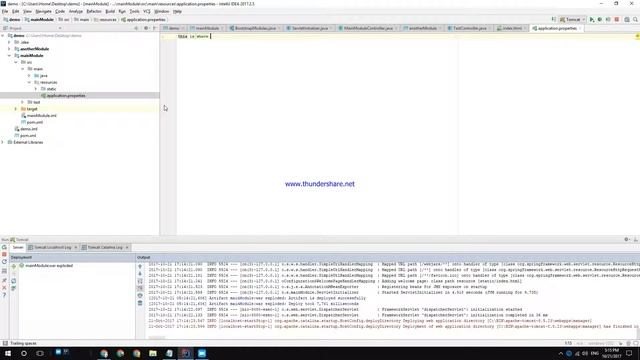Open the VCS menu
640x360 pixels.
click(147, 11)
